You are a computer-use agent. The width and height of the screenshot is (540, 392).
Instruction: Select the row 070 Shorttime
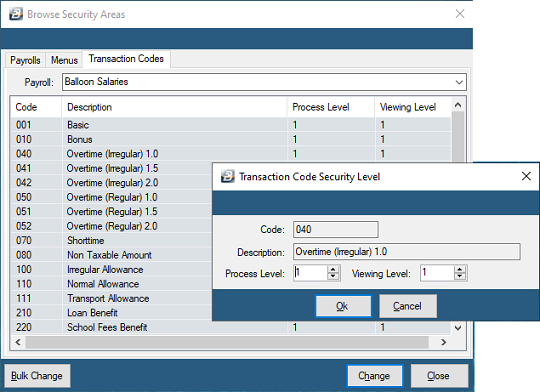[111, 240]
